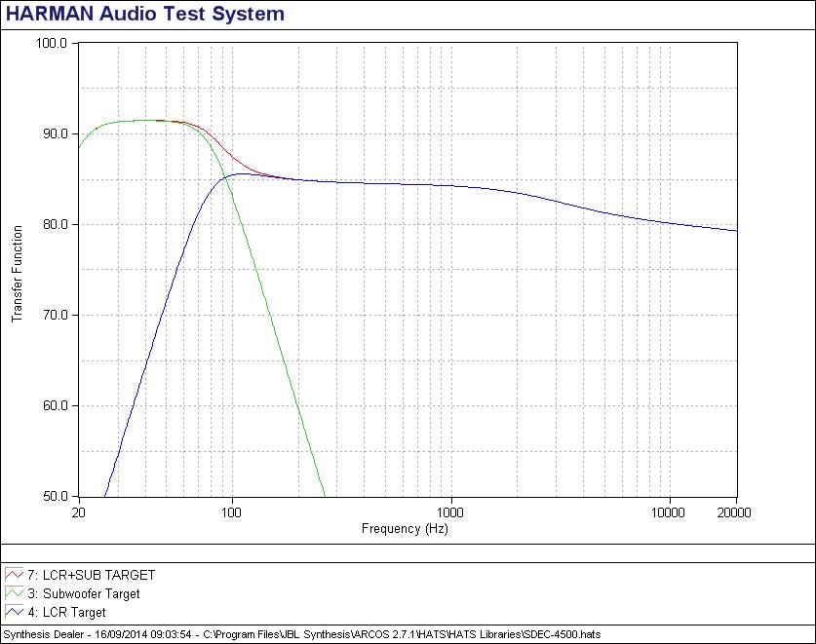Click the Synthesis Dealer footer file path
Screen dimensions: 816x644
302,634
